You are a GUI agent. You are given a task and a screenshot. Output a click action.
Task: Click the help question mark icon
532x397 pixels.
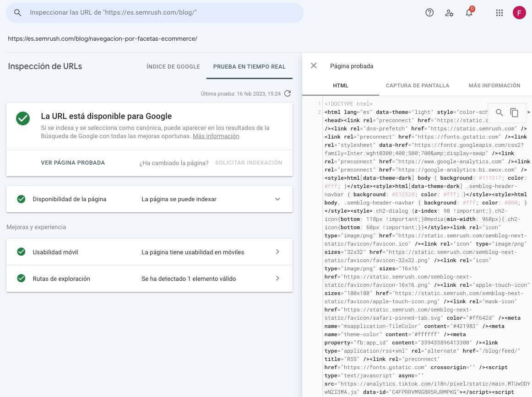(429, 12)
